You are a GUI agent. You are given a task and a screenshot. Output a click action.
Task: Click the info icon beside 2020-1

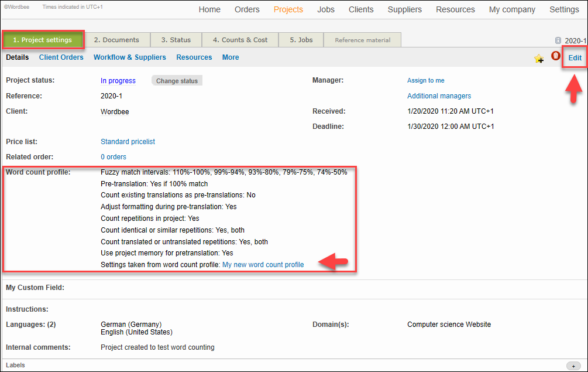558,40
